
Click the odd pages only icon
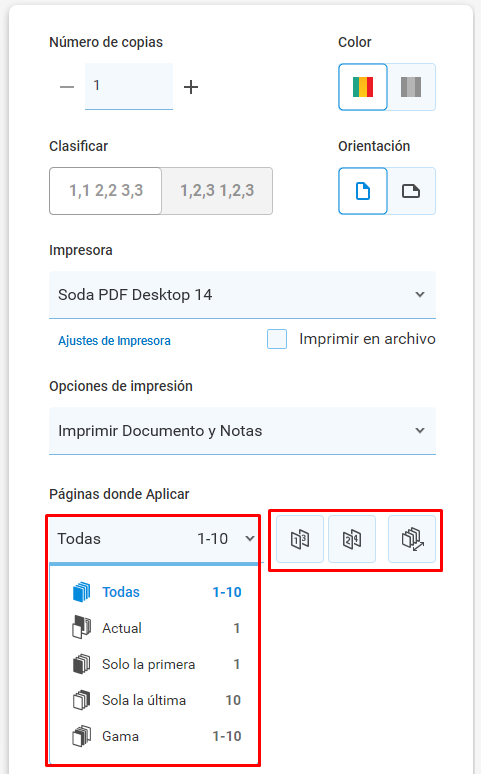[300, 539]
